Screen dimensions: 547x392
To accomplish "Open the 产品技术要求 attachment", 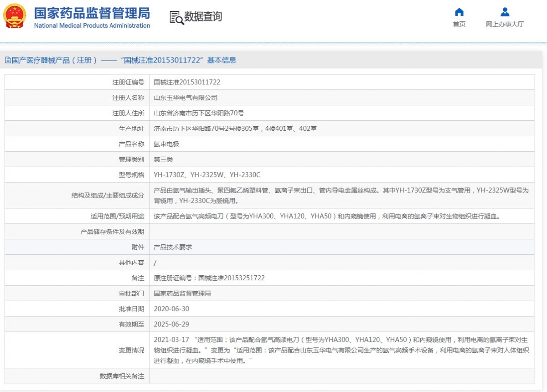I will pos(173,247).
